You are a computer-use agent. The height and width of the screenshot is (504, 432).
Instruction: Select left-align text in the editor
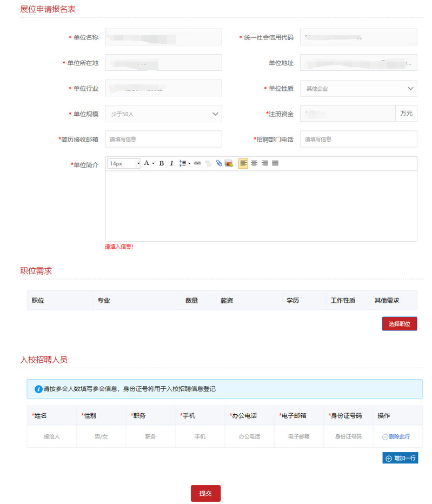243,163
